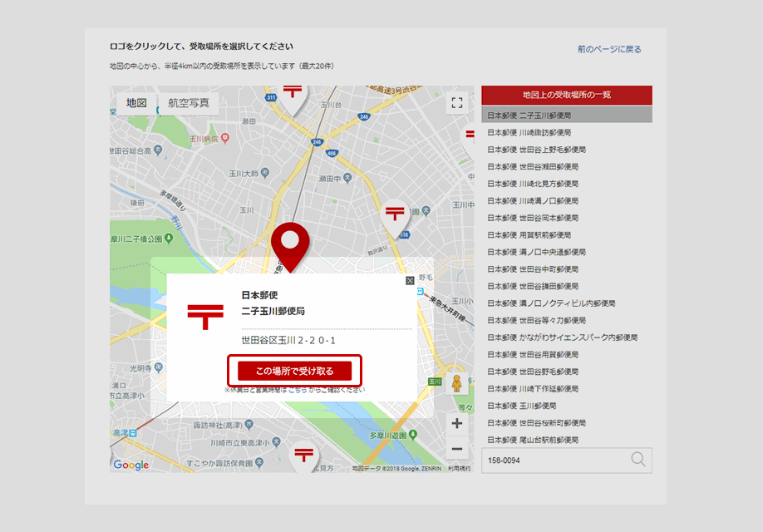This screenshot has width=763, height=532.
Task: Close the post office info popup
Action: (x=410, y=281)
